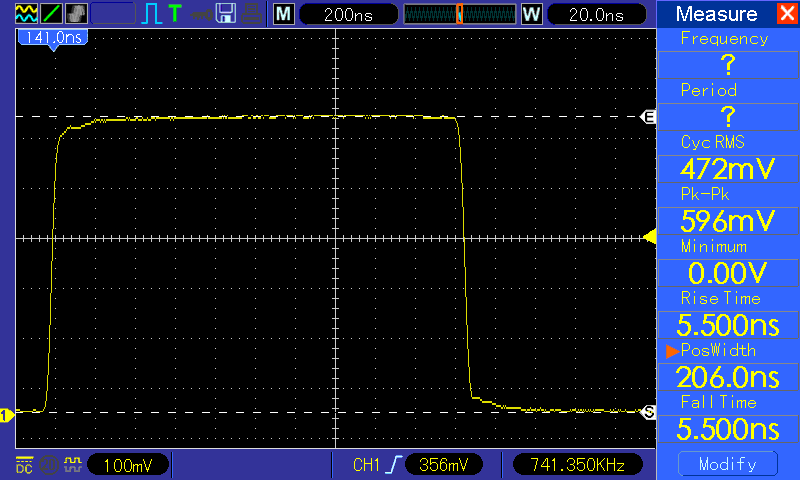Click the 5.500ns Rise Time value

[x=728, y=325]
